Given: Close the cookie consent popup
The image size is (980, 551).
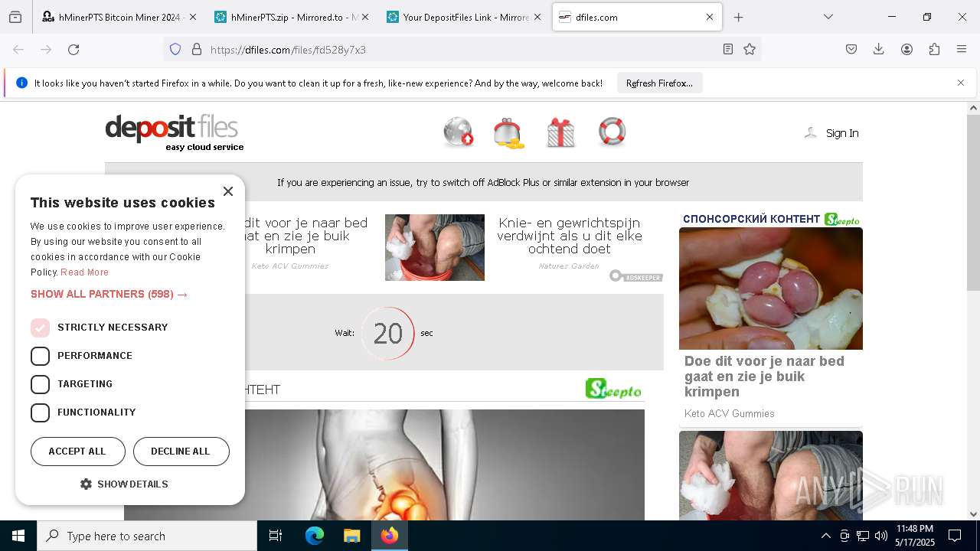Looking at the screenshot, I should (227, 191).
